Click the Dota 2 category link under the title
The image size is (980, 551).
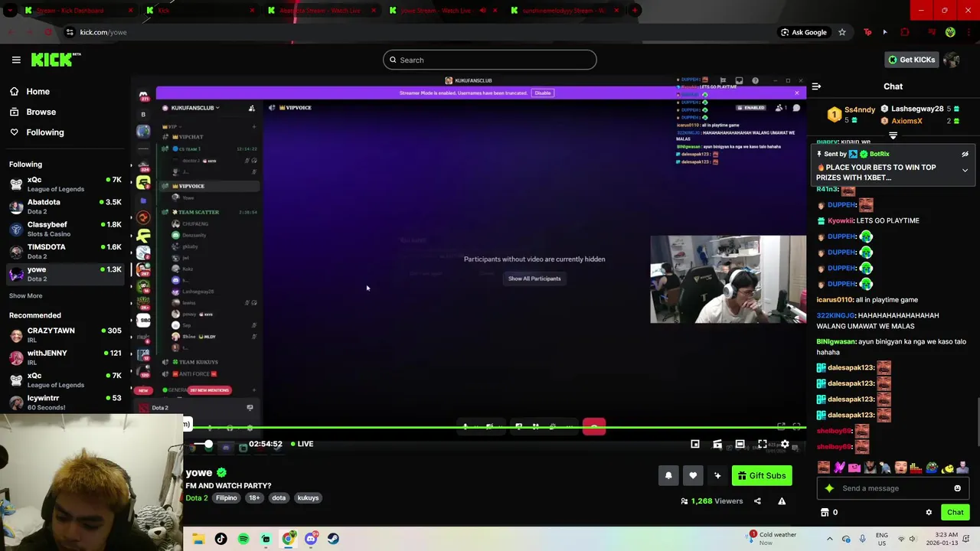[197, 498]
